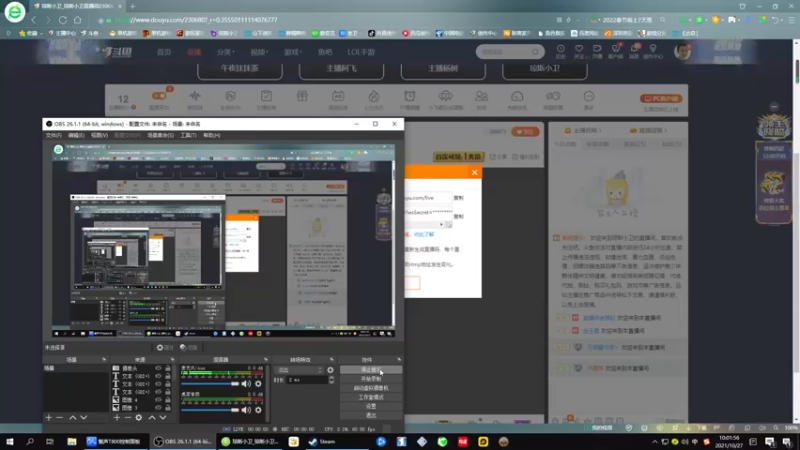Remove the selected scene with minus icon
This screenshot has height=450, width=800.
point(60,417)
